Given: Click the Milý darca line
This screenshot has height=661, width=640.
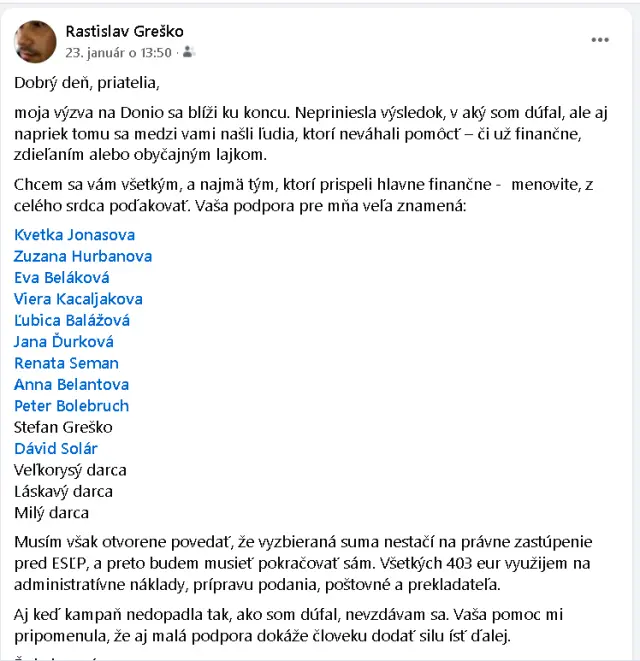Looking at the screenshot, I should click(51, 512).
